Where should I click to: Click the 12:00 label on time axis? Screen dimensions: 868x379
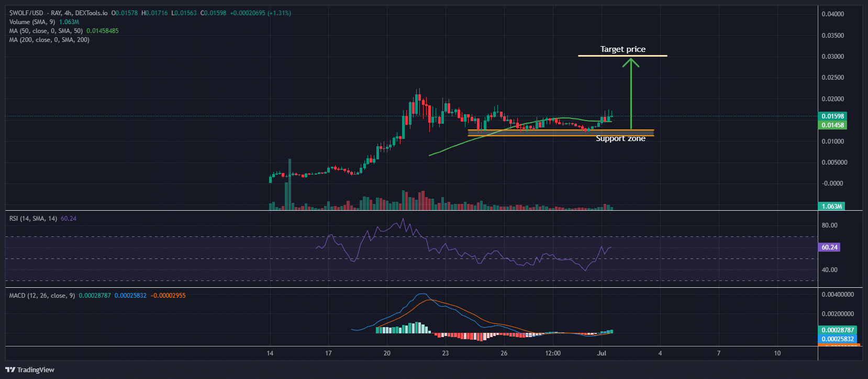pyautogui.click(x=553, y=353)
